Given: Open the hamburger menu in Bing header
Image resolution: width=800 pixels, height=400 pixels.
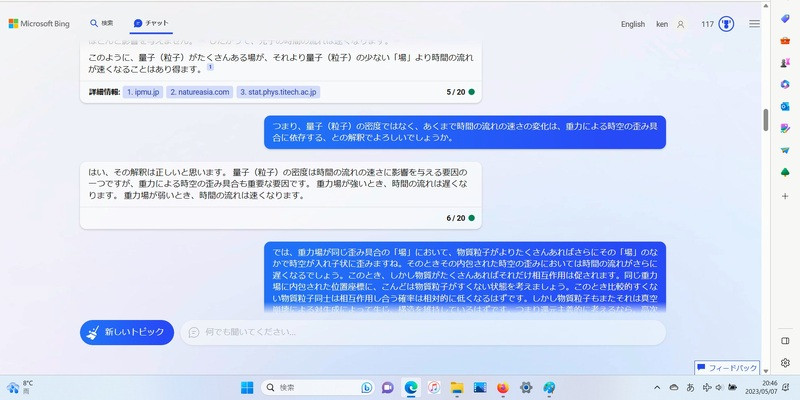Looking at the screenshot, I should [x=754, y=23].
